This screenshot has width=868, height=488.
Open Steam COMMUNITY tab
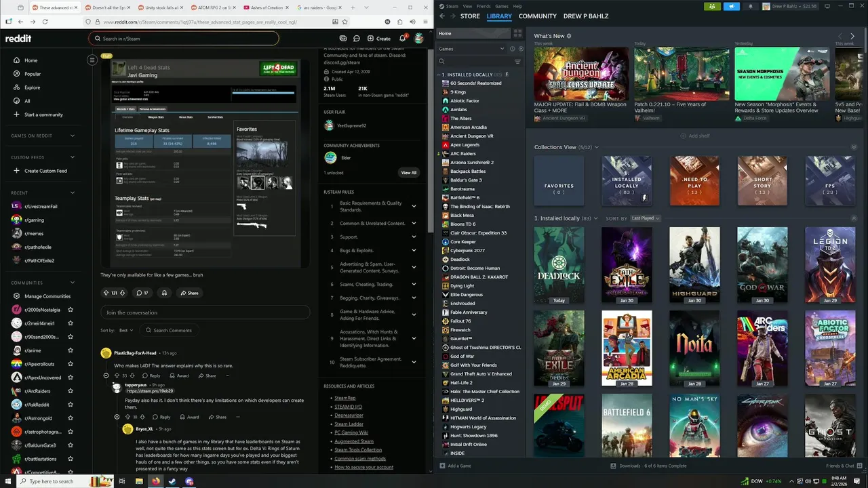[x=538, y=16]
